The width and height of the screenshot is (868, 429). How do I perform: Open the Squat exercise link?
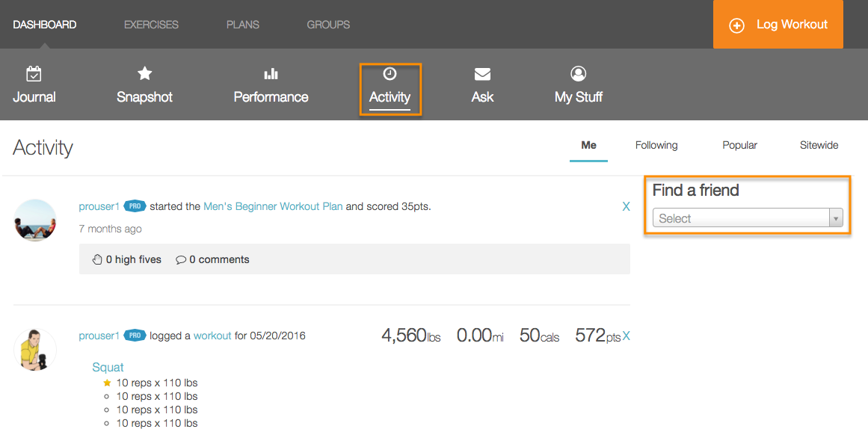(x=108, y=367)
